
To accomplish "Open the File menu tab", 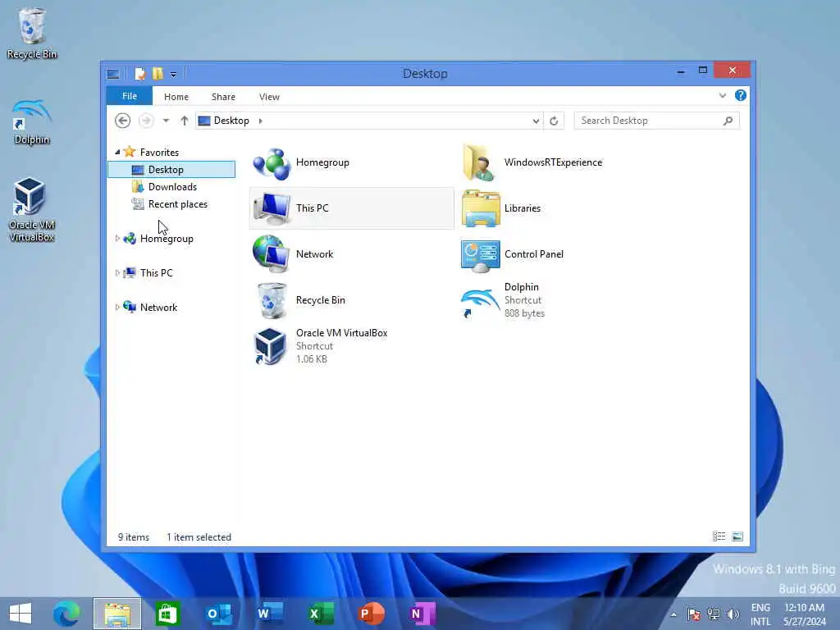I will tap(129, 97).
